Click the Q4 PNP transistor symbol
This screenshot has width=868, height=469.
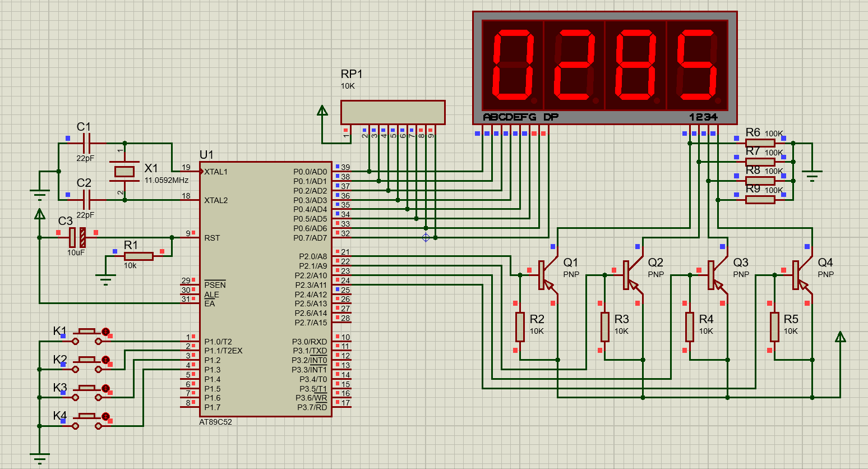[x=798, y=275]
